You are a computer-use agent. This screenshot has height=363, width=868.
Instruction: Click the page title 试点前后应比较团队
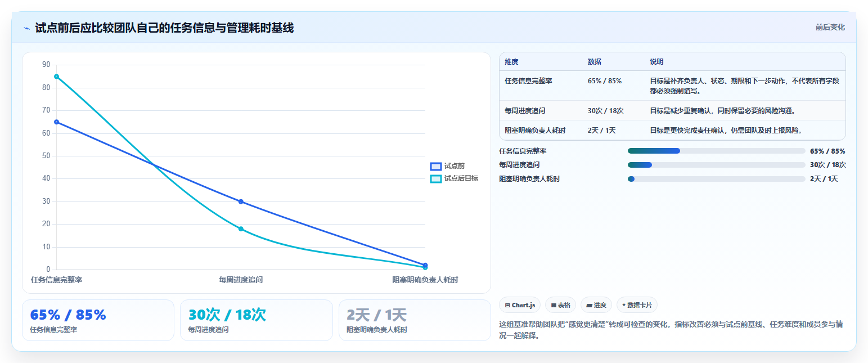(164, 28)
